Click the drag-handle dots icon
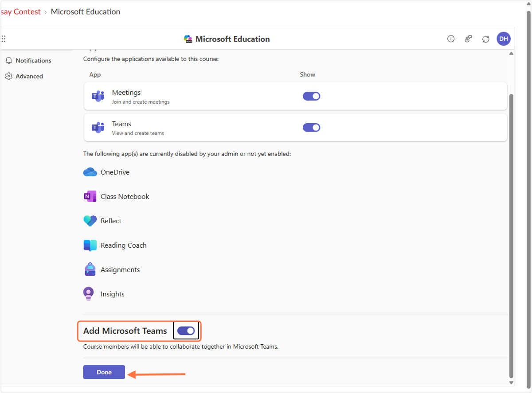The width and height of the screenshot is (532, 393). (x=4, y=39)
